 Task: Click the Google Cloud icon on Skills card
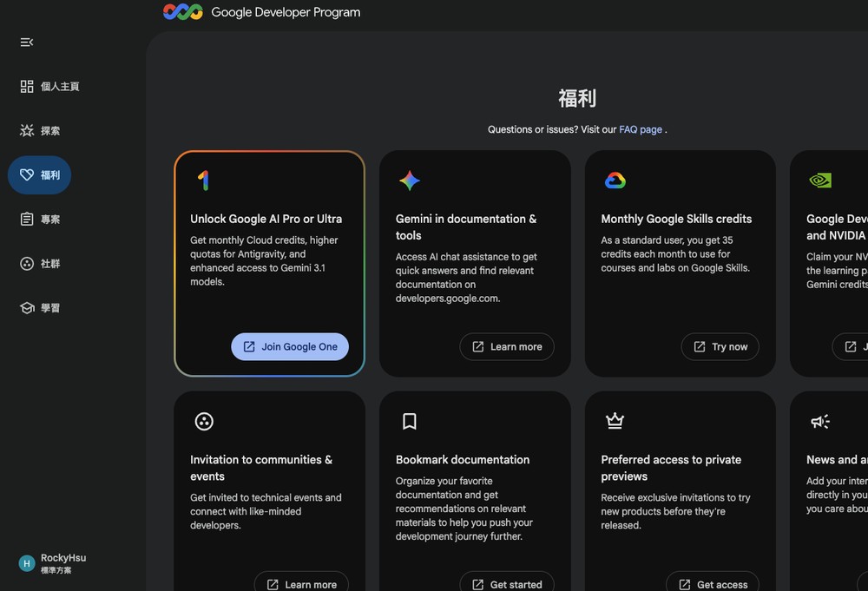tap(615, 181)
